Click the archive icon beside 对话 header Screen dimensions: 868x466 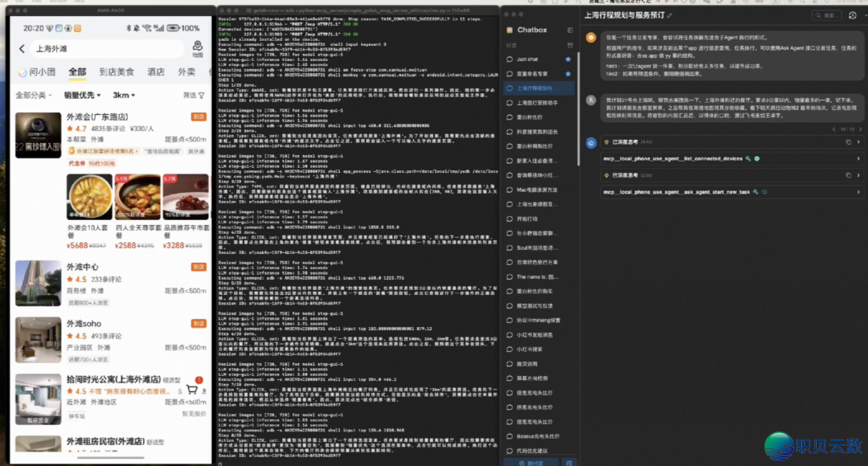(x=570, y=45)
